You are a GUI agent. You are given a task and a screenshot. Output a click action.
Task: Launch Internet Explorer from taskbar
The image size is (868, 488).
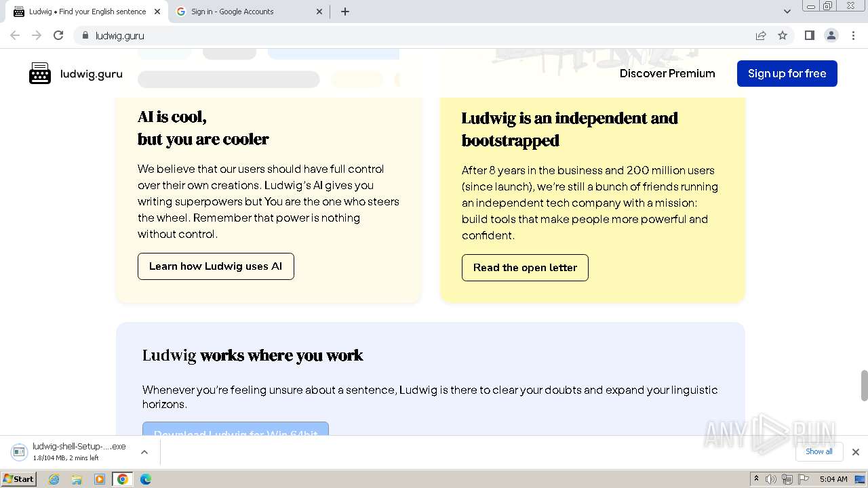(x=54, y=479)
